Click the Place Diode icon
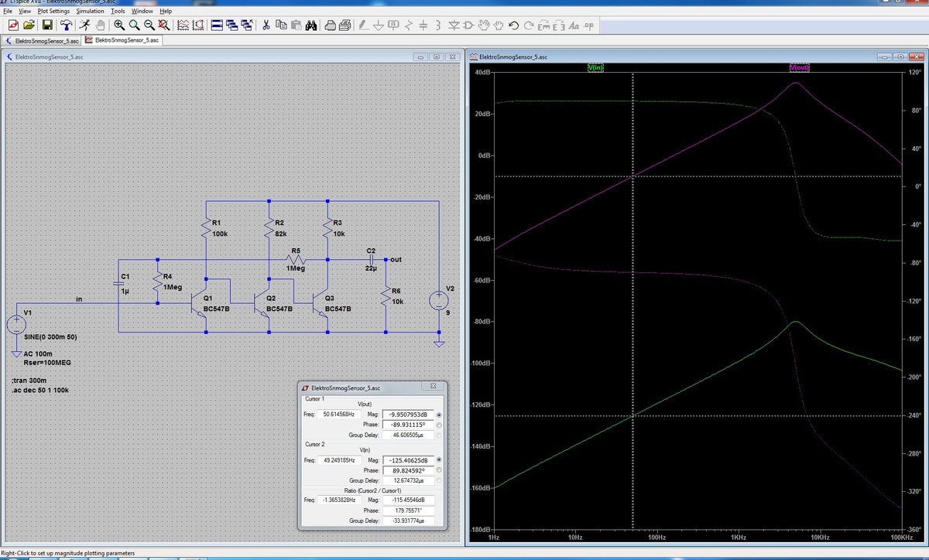The width and height of the screenshot is (929, 560). [x=454, y=25]
